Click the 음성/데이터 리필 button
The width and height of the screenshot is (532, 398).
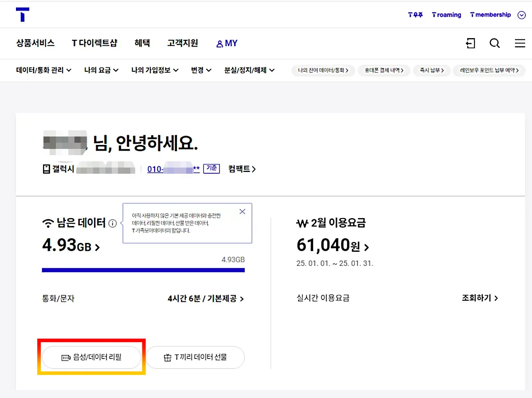click(91, 357)
